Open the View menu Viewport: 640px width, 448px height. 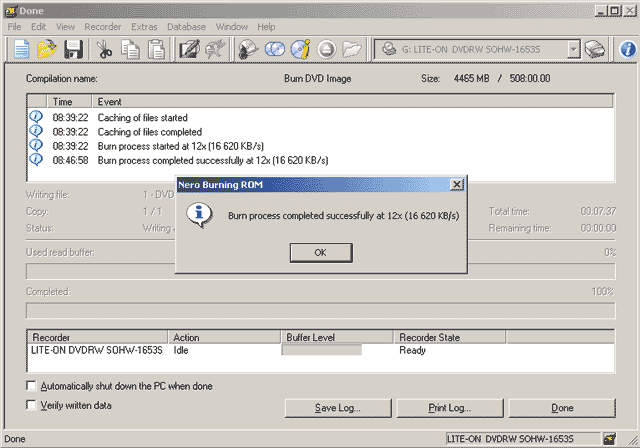(x=65, y=27)
